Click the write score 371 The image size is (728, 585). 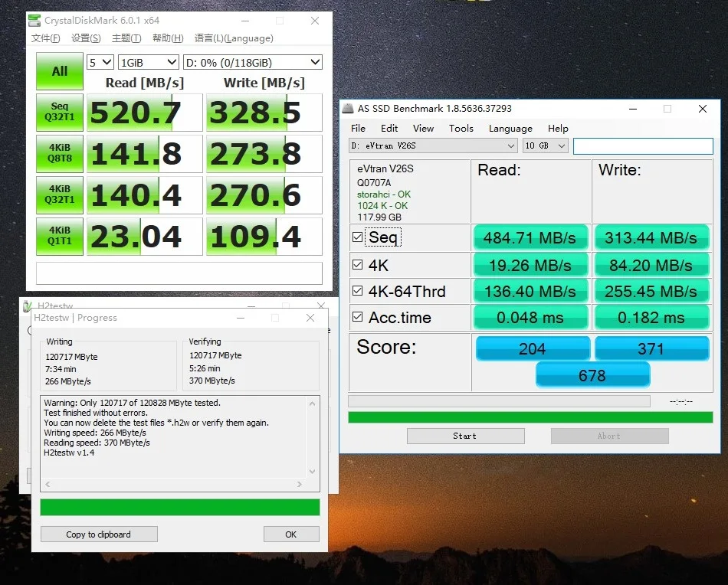click(x=651, y=348)
